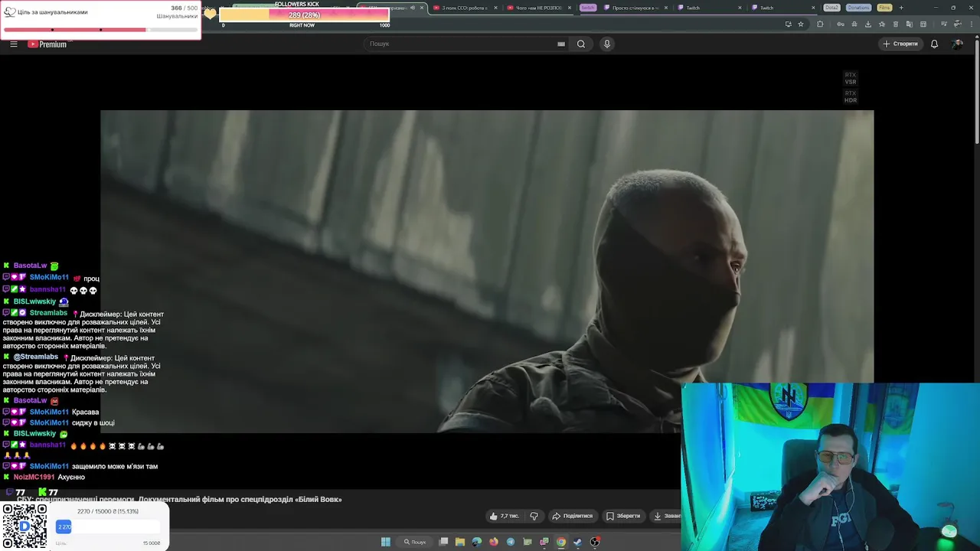Click the RTX VSR indicator
The image size is (980, 551).
(850, 78)
